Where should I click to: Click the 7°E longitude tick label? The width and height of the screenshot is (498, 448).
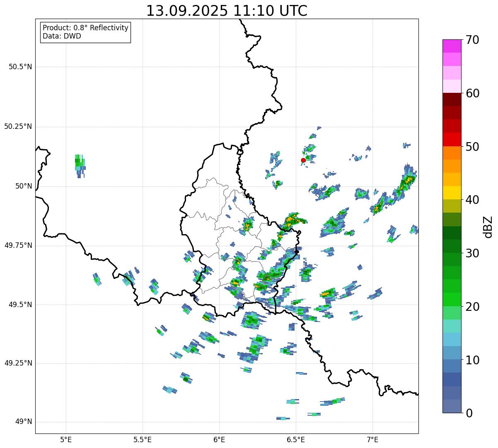click(372, 439)
